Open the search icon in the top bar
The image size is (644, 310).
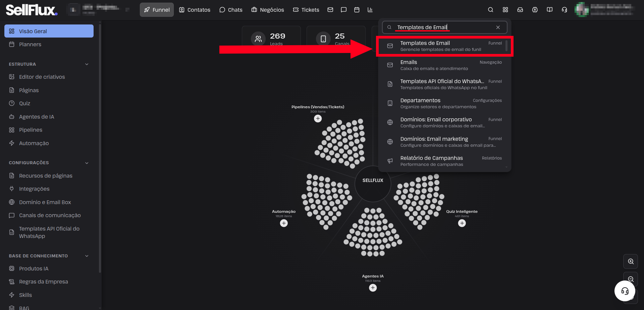[490, 10]
